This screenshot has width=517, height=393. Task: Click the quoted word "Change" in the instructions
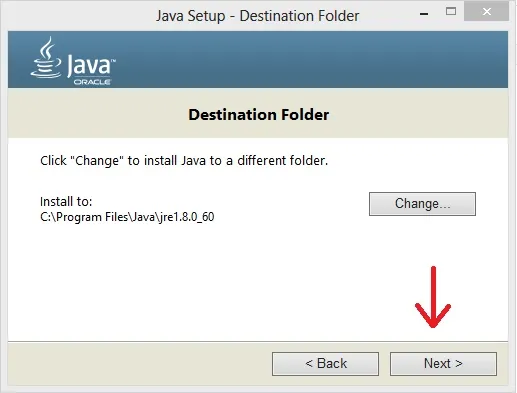pos(97,161)
